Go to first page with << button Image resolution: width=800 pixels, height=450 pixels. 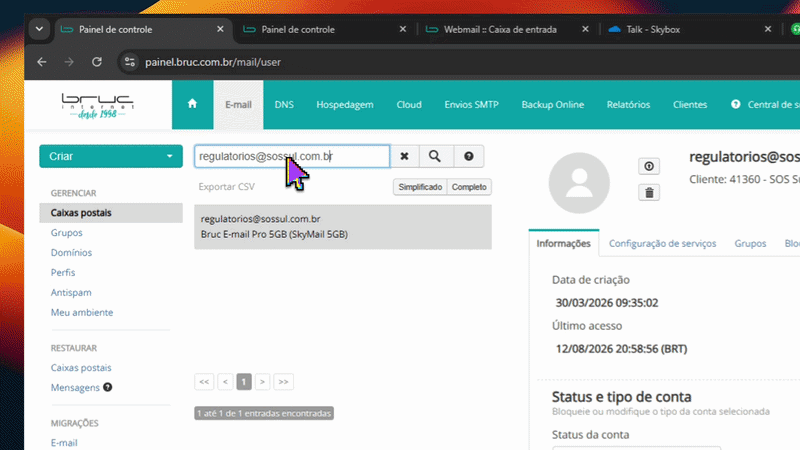tap(204, 382)
